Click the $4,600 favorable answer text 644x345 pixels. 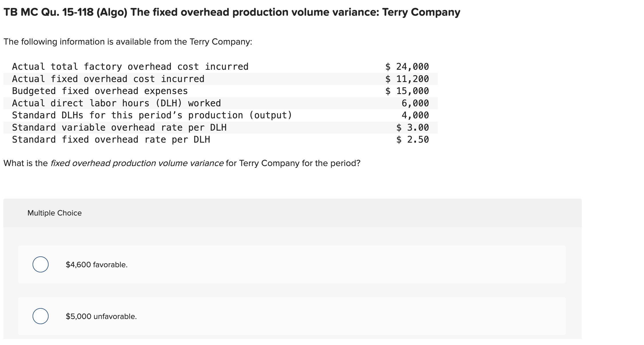click(x=96, y=265)
